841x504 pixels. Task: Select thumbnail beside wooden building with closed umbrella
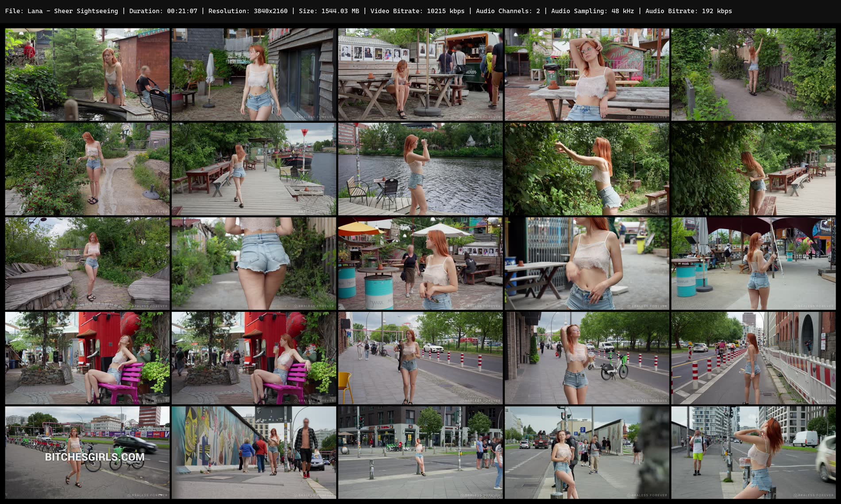pos(254,74)
